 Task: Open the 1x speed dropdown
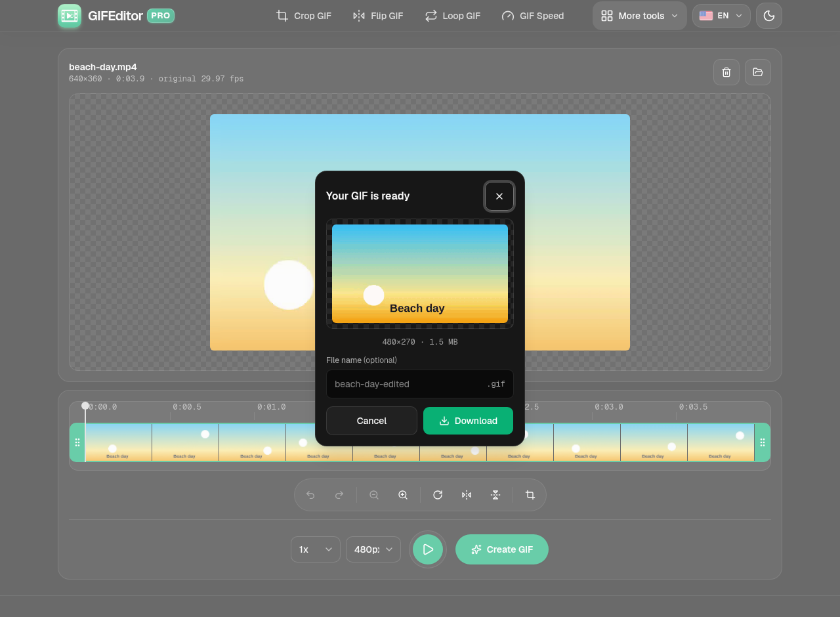coord(316,549)
